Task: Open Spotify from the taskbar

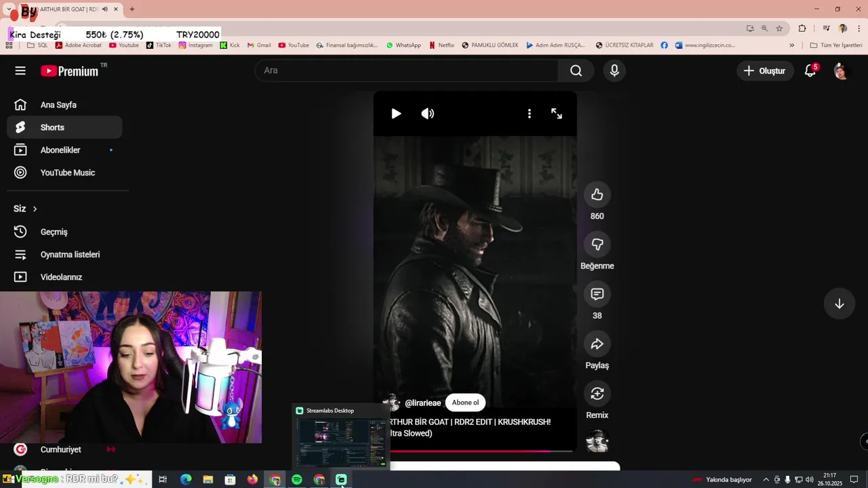Action: tap(297, 480)
